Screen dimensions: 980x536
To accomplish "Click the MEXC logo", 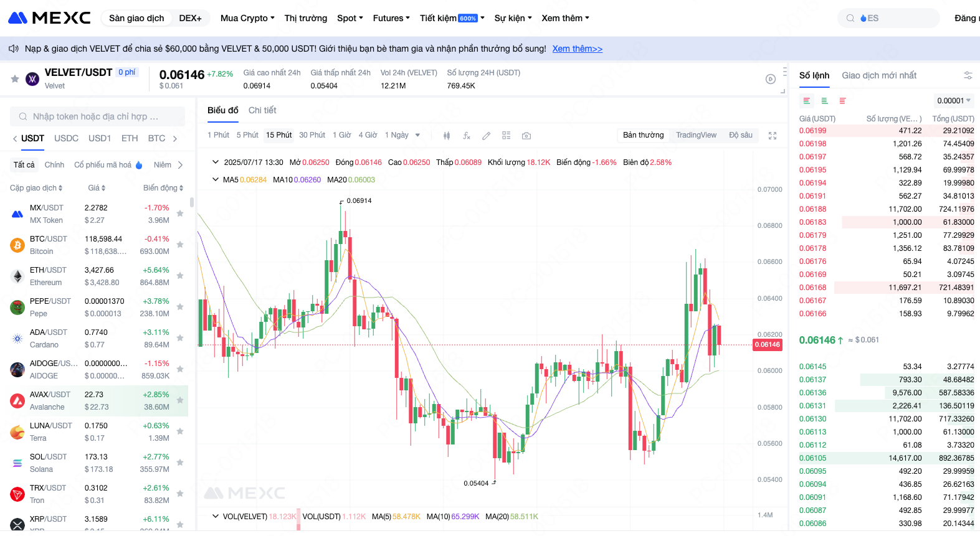I will point(49,18).
